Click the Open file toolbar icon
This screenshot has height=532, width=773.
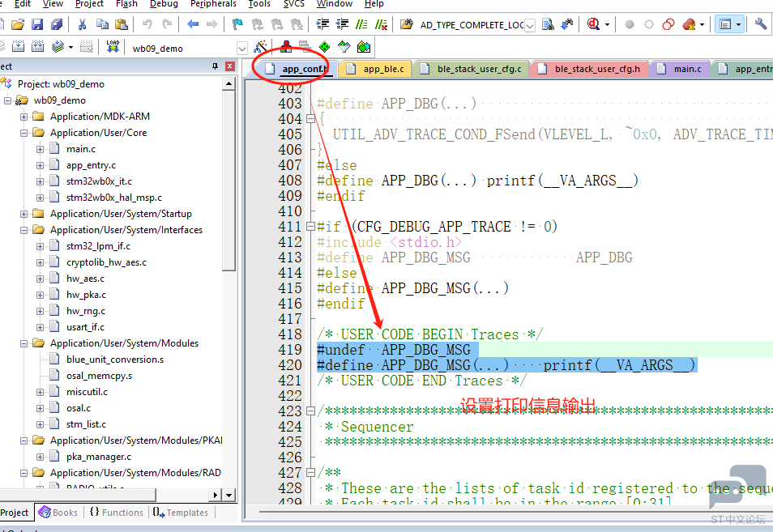(x=18, y=24)
